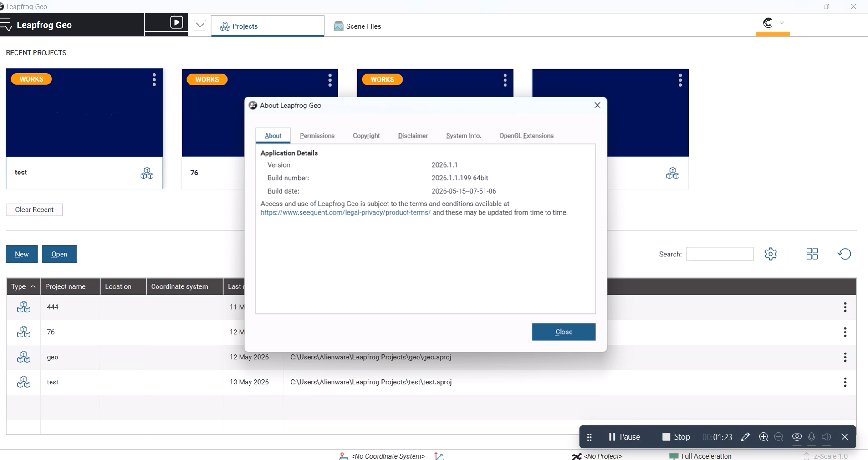This screenshot has height=460, width=868.
Task: Close About Leapfrog Geo with the X
Action: 597,105
